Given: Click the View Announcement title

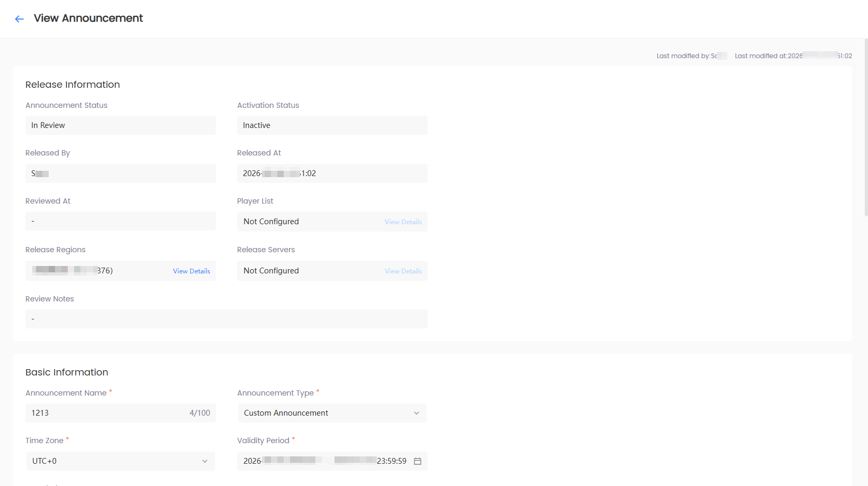Looking at the screenshot, I should (88, 19).
